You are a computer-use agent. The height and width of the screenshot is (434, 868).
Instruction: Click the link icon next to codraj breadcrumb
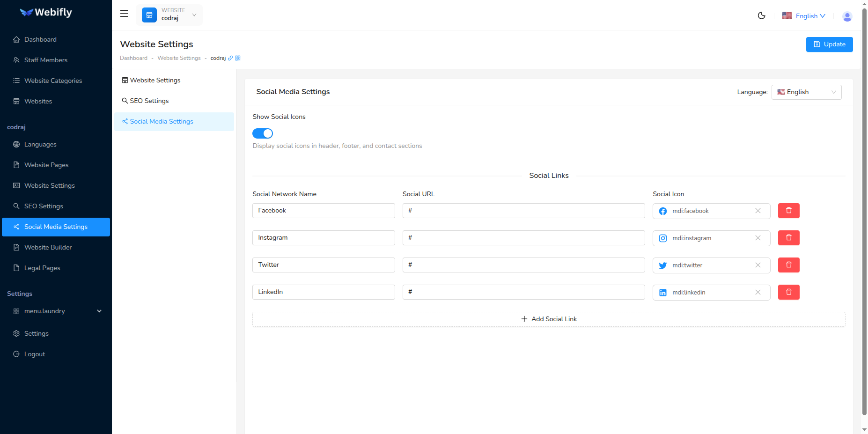230,58
